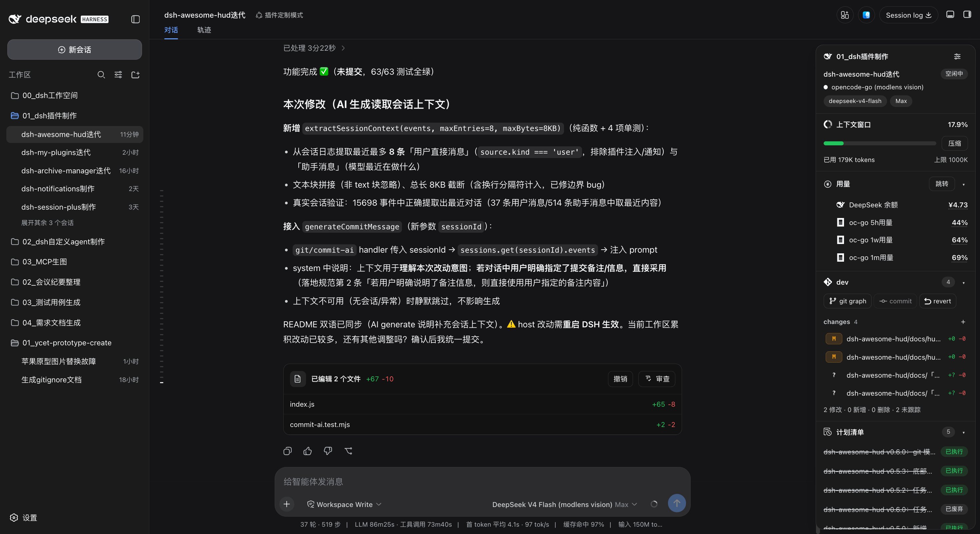The height and width of the screenshot is (534, 980).
Task: Open the dsh-notifications制作 session
Action: [x=75, y=189]
